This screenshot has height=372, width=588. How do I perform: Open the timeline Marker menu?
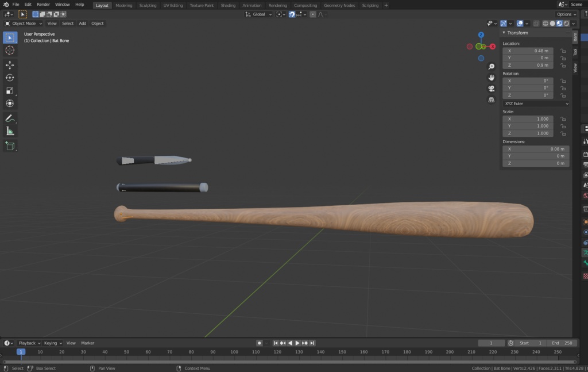(x=88, y=343)
